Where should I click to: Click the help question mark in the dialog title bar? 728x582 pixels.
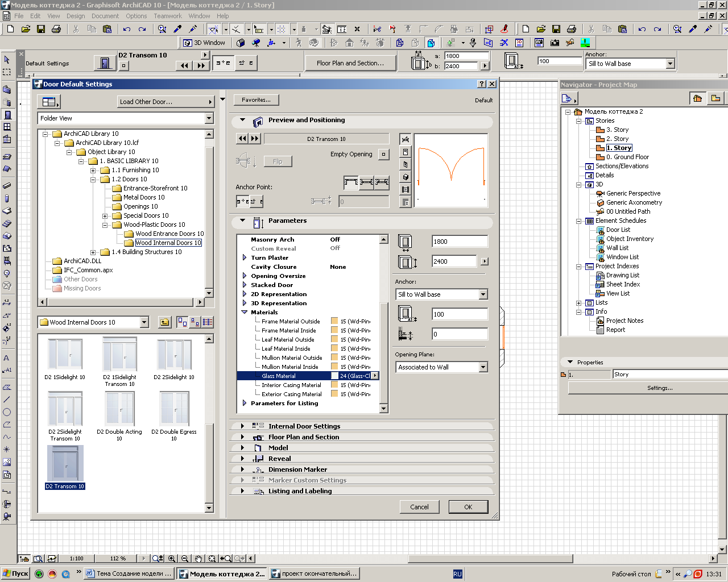pyautogui.click(x=482, y=84)
